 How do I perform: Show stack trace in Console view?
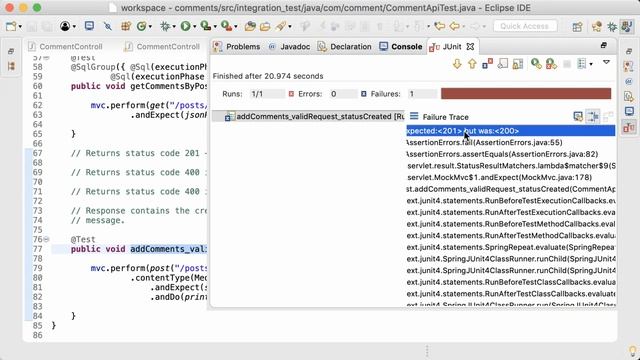click(x=578, y=117)
